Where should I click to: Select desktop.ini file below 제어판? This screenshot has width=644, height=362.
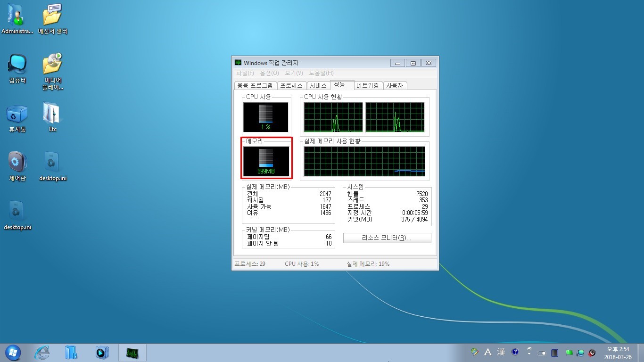tap(17, 215)
